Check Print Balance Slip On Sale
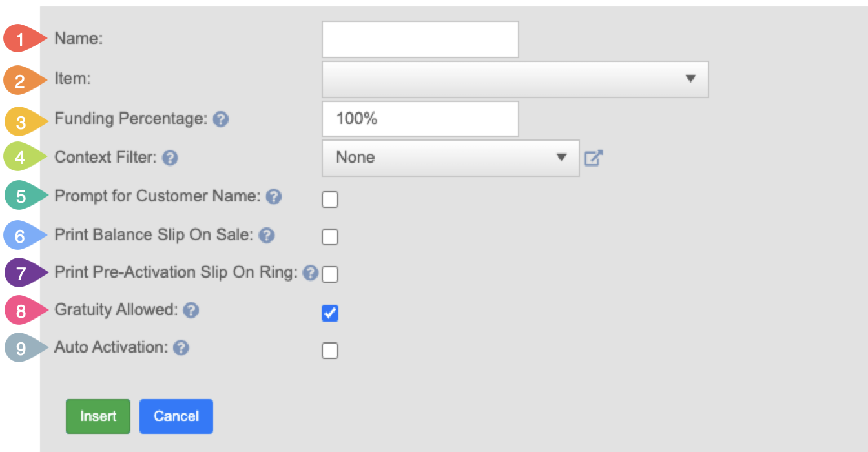The image size is (868, 452). (330, 237)
